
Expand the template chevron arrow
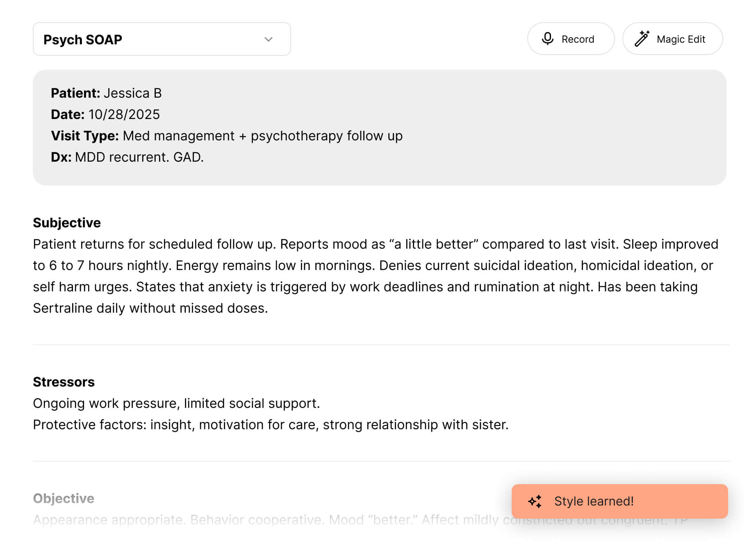tap(269, 39)
